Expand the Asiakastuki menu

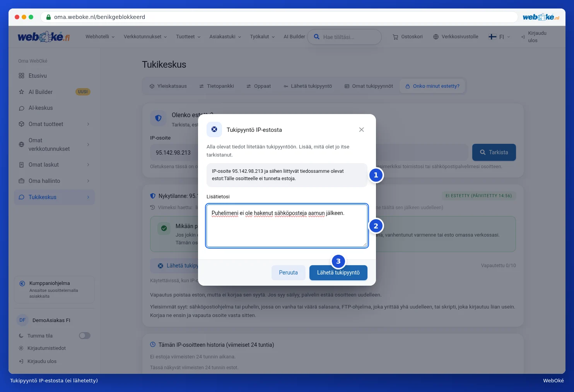[225, 37]
